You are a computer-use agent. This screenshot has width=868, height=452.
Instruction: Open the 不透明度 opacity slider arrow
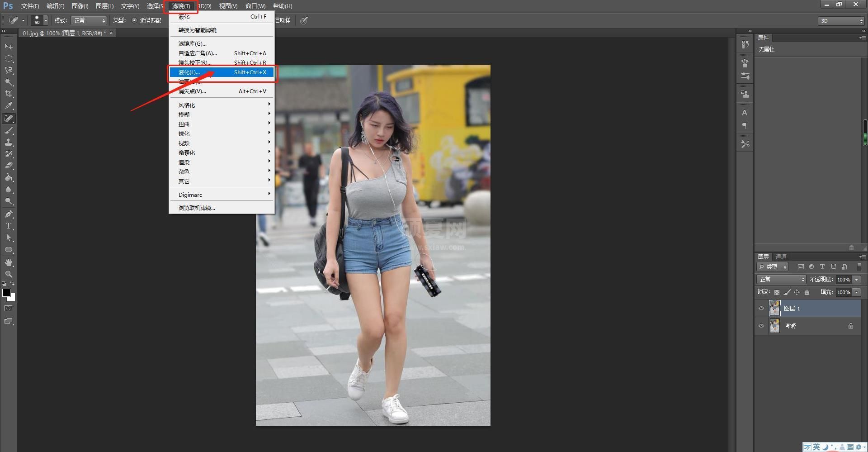857,280
